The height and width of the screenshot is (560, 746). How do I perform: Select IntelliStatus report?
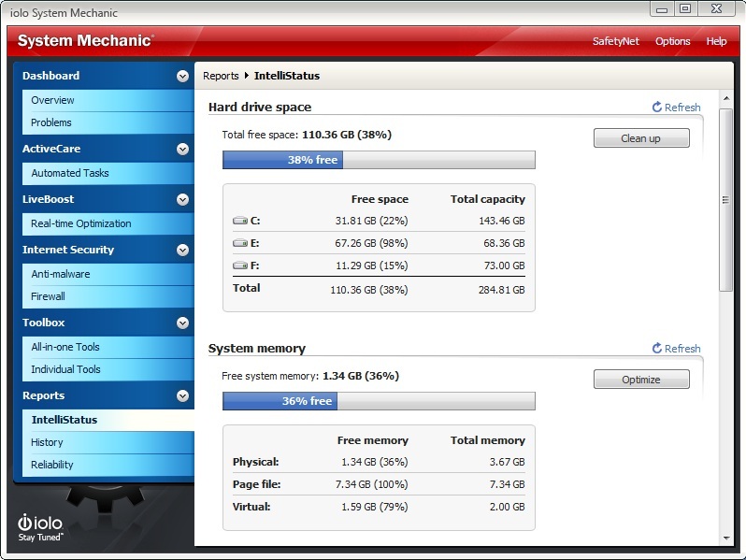pos(108,420)
